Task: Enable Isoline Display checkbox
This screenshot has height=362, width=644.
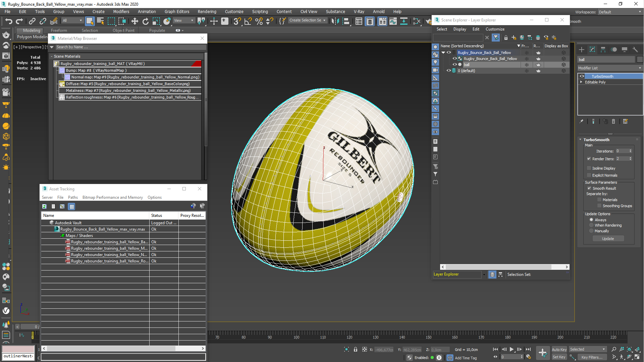Action: pos(589,168)
